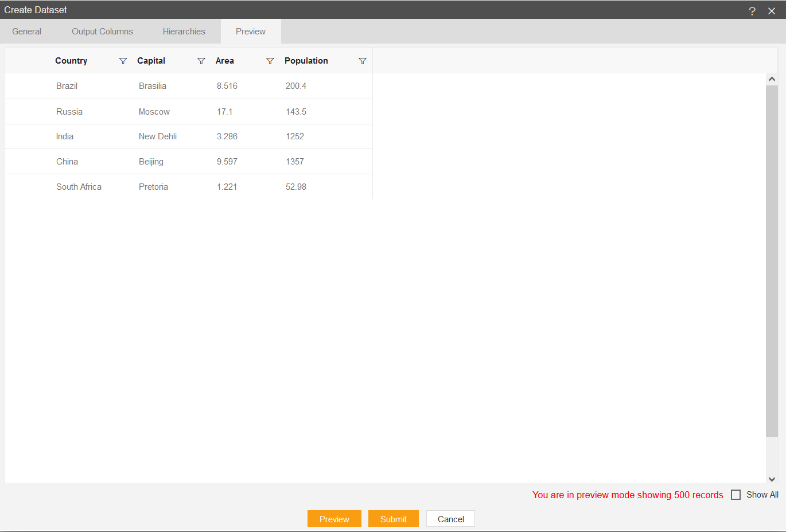This screenshot has width=786, height=532.
Task: Select area value 9.597
Action: coord(227,162)
